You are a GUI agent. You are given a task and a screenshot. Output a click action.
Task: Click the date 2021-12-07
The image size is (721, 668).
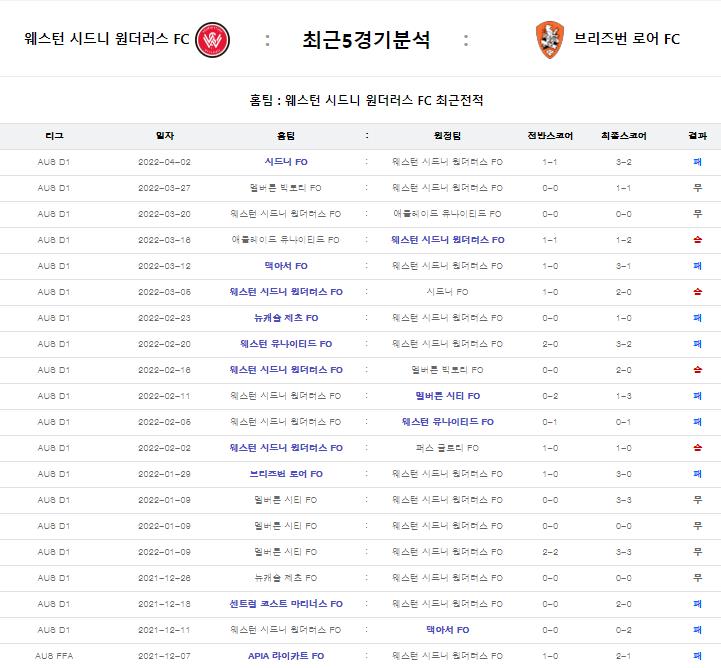coord(164,656)
